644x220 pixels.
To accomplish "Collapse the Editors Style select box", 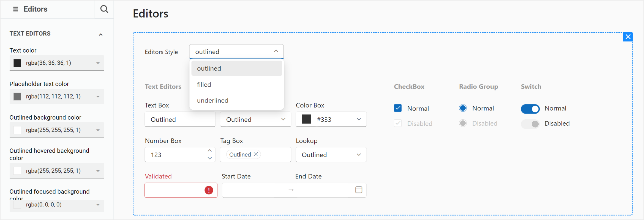I will pos(276,51).
